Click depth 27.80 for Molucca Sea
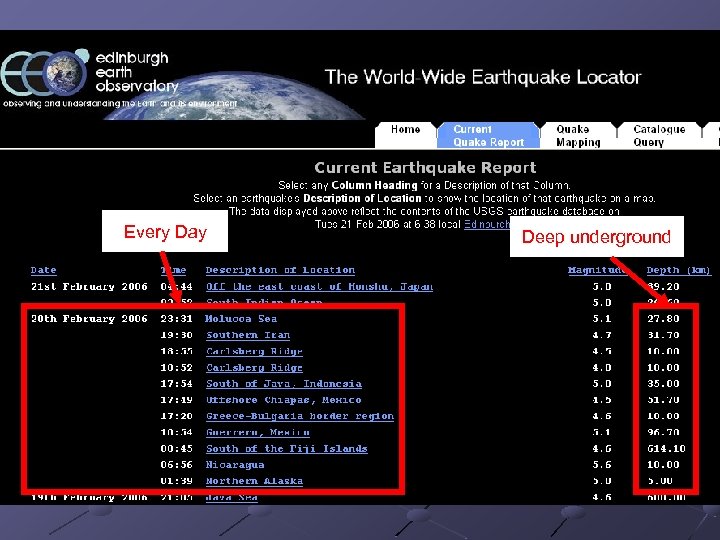The image size is (720, 540). pyautogui.click(x=663, y=319)
